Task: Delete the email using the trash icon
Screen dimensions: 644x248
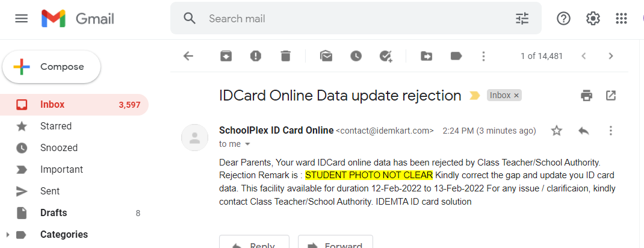Action: 285,56
